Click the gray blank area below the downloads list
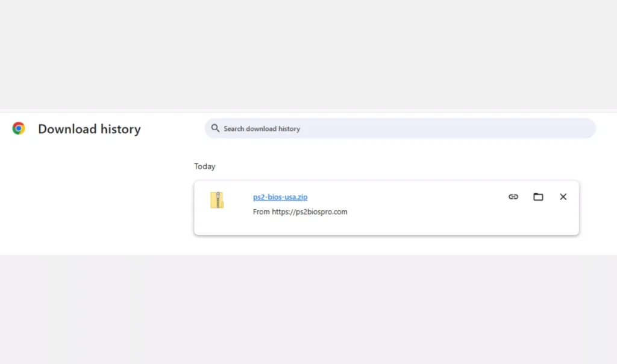This screenshot has width=617, height=364. pos(308,307)
